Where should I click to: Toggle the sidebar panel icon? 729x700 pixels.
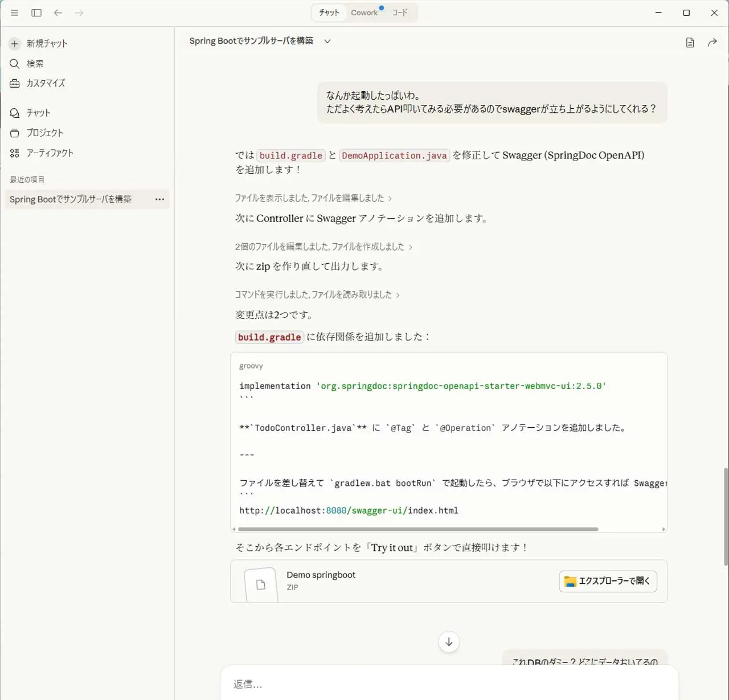pyautogui.click(x=36, y=13)
